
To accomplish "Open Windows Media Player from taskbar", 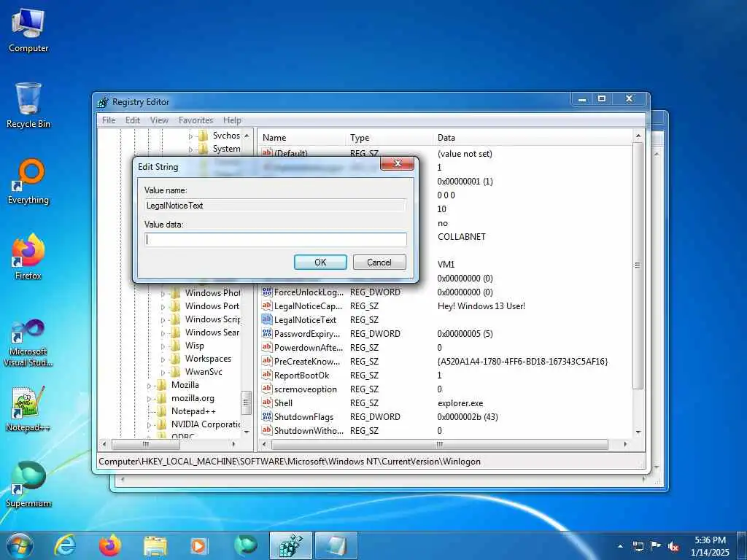I will coord(198,545).
